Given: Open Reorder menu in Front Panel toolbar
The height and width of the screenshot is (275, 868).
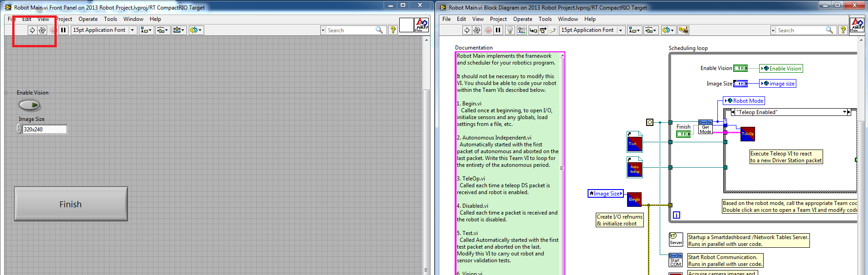Looking at the screenshot, I should [x=196, y=30].
